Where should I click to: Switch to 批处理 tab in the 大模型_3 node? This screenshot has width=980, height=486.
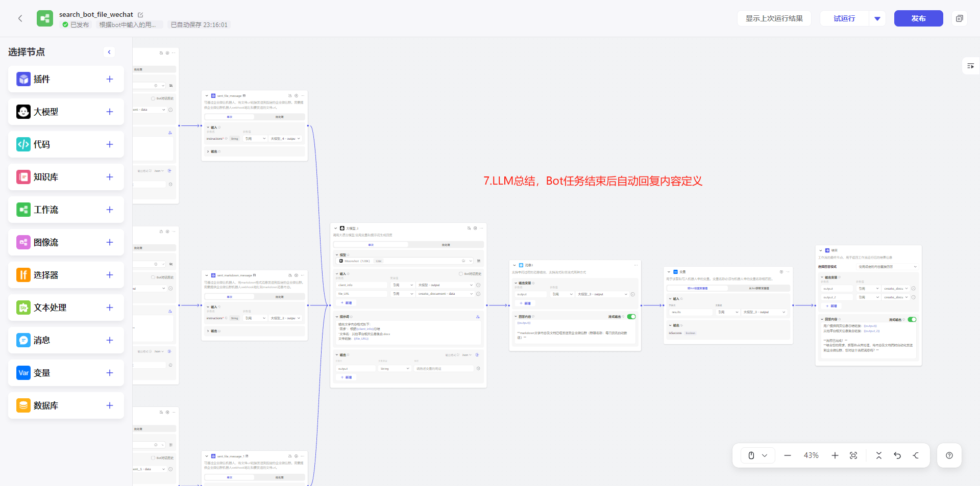pos(446,245)
